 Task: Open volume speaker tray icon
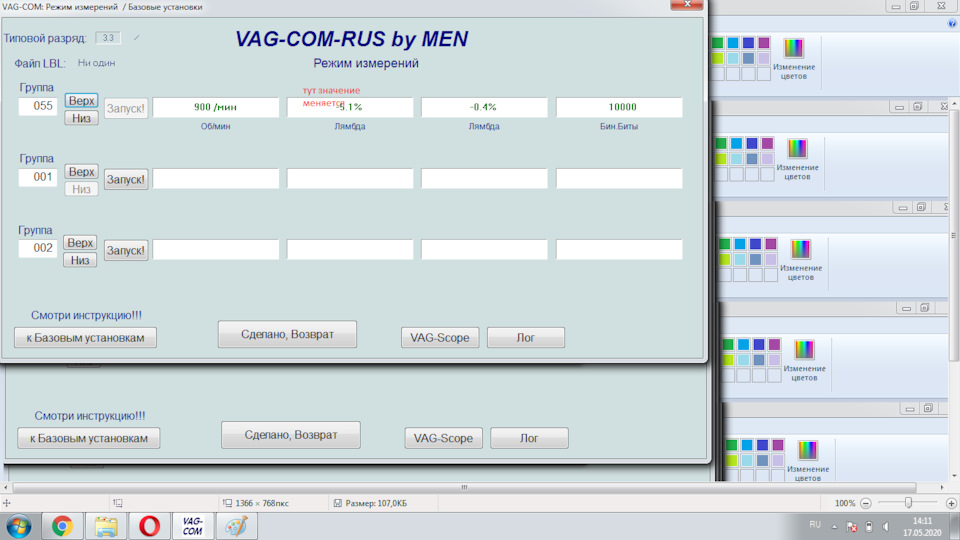885,526
